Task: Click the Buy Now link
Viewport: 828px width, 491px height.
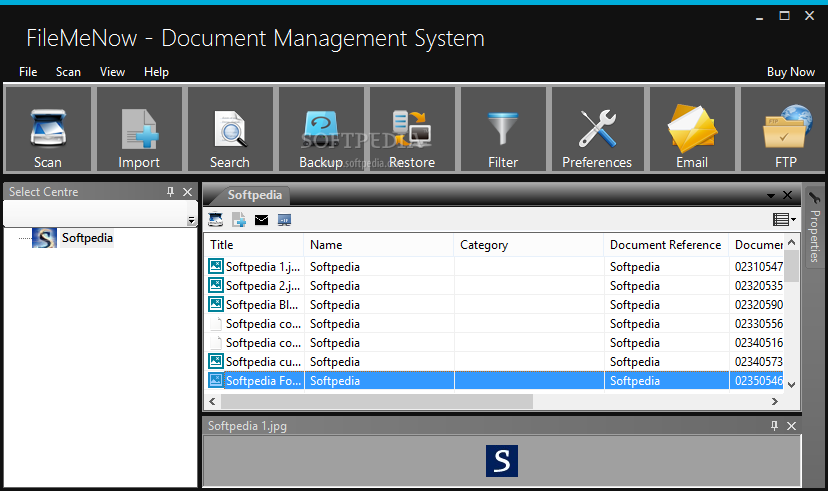Action: click(x=791, y=72)
